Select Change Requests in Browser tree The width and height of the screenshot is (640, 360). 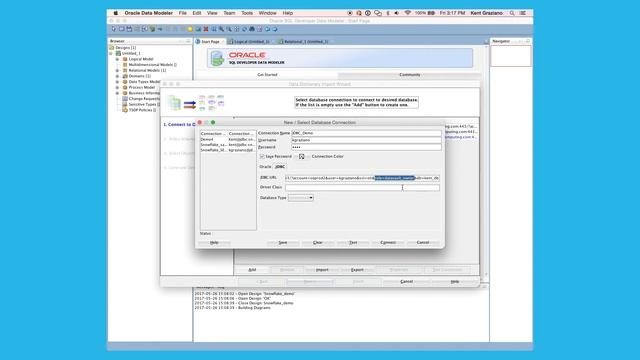click(144, 99)
